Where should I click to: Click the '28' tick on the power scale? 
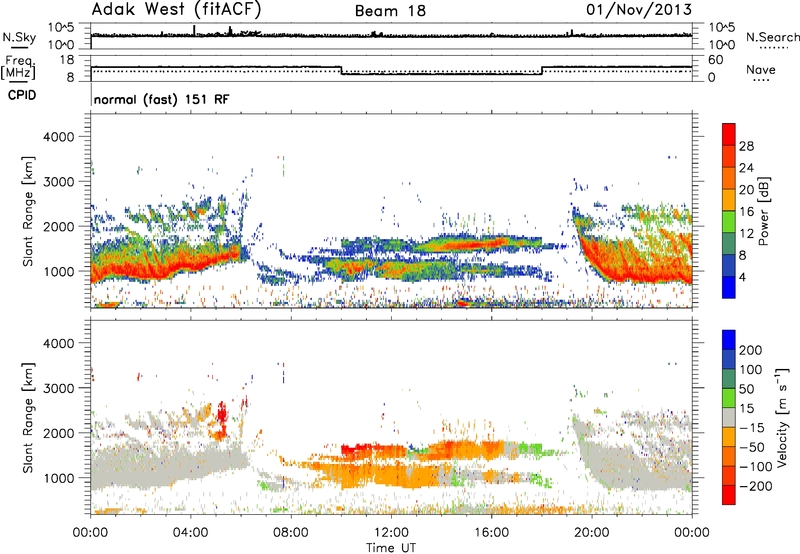click(x=746, y=146)
